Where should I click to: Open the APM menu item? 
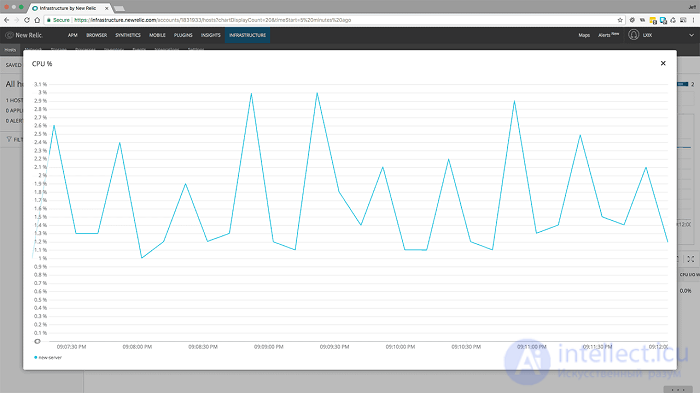tap(72, 35)
